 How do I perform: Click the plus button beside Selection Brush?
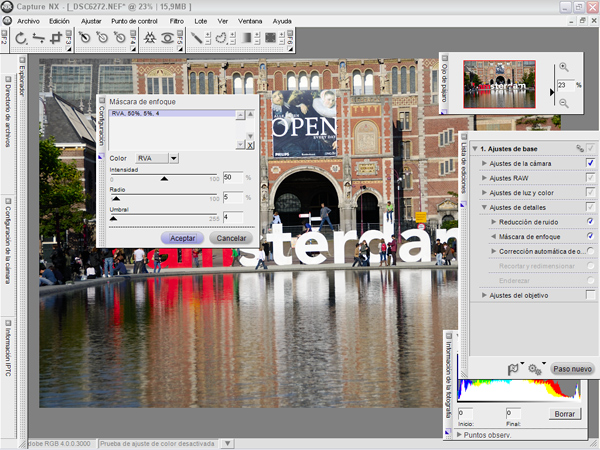208,35
